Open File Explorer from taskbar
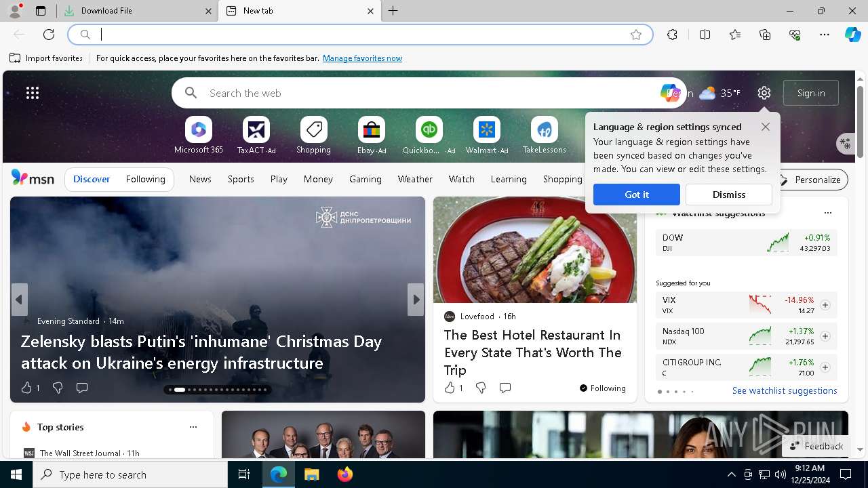This screenshot has height=488, width=868. tap(311, 474)
